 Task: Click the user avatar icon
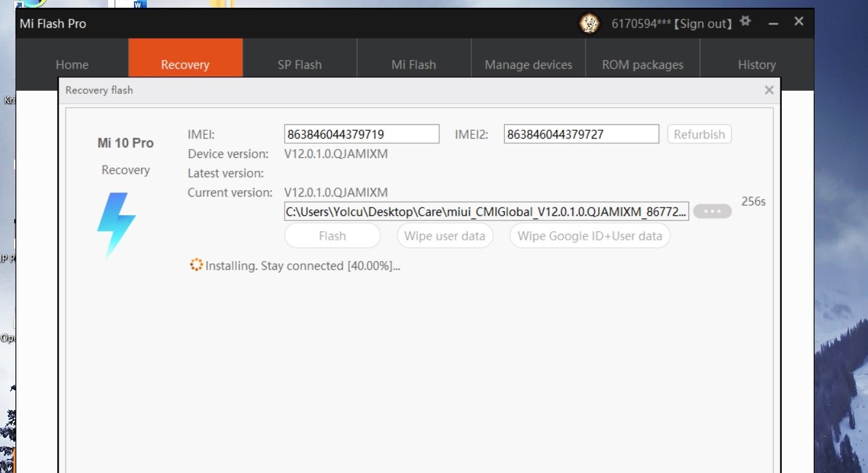(x=589, y=24)
